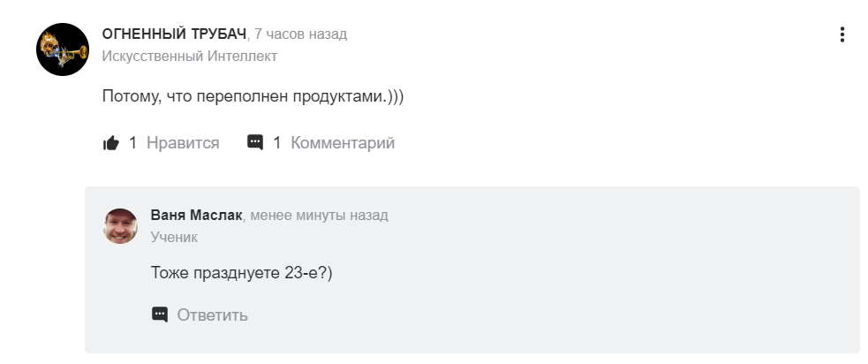Click the '7 часов назад' timestamp

(x=300, y=34)
